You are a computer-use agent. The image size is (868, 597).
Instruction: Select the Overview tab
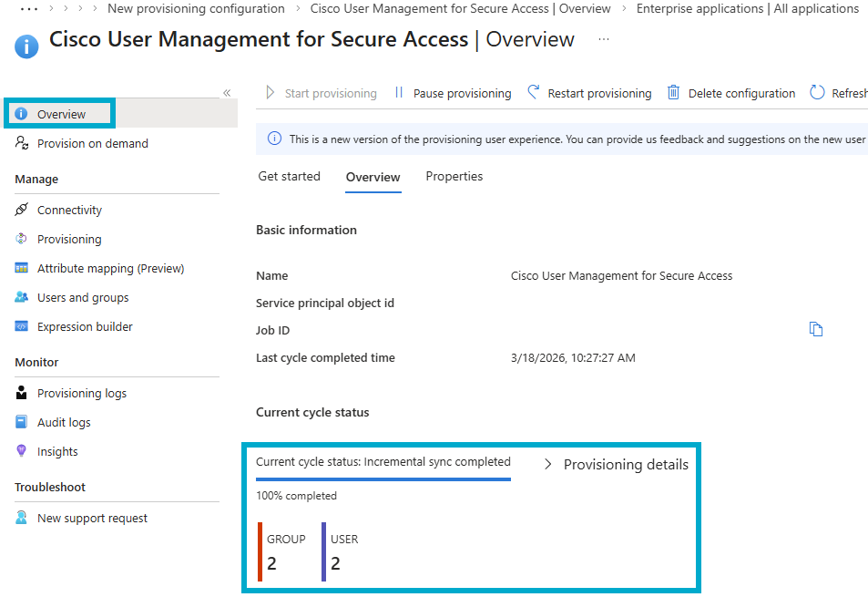tap(373, 177)
